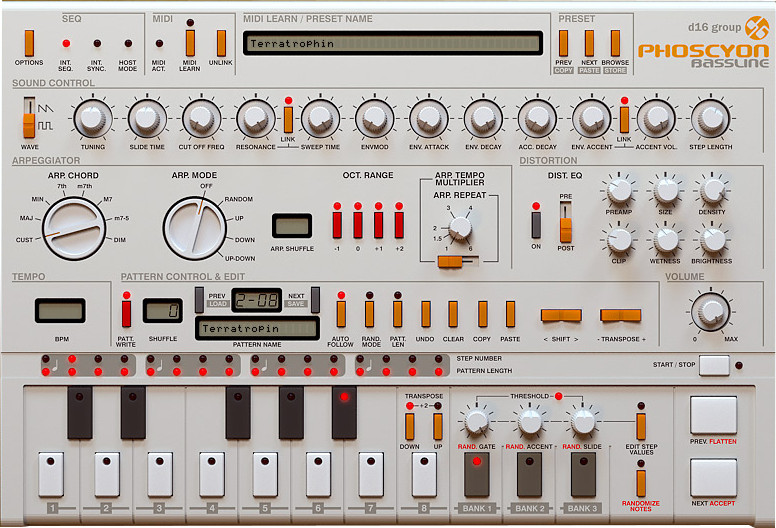
Task: Click the arp tempo multiplier horizontal switch
Action: [458, 261]
